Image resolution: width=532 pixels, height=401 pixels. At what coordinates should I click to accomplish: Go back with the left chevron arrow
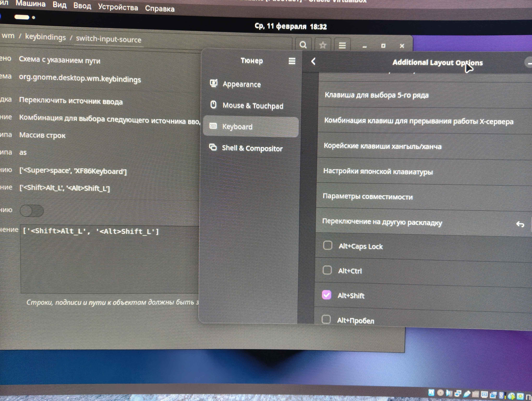point(313,61)
